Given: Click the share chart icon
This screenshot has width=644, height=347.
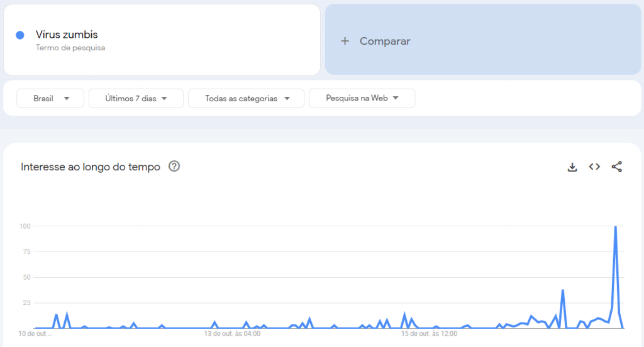Looking at the screenshot, I should pyautogui.click(x=617, y=167).
